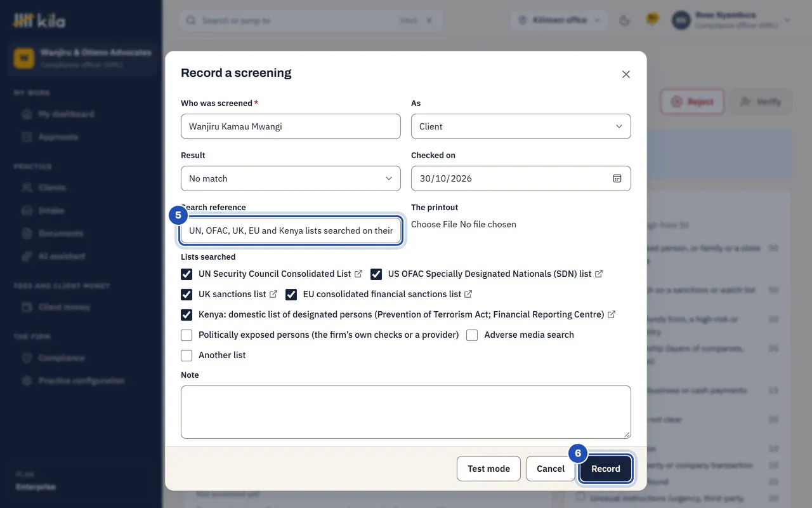Open the As dropdown showing Client
The height and width of the screenshot is (508, 812).
coord(521,126)
